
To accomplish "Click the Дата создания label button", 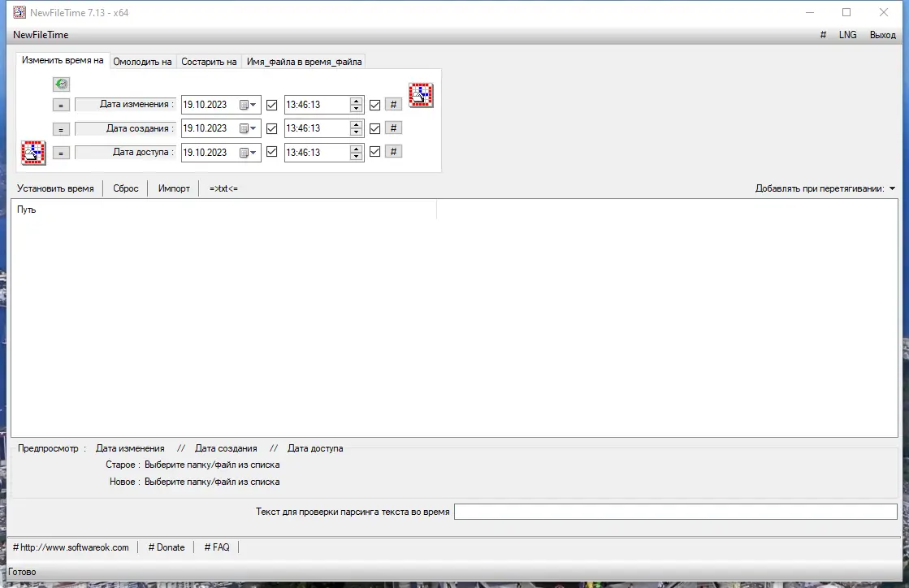I will 125,128.
